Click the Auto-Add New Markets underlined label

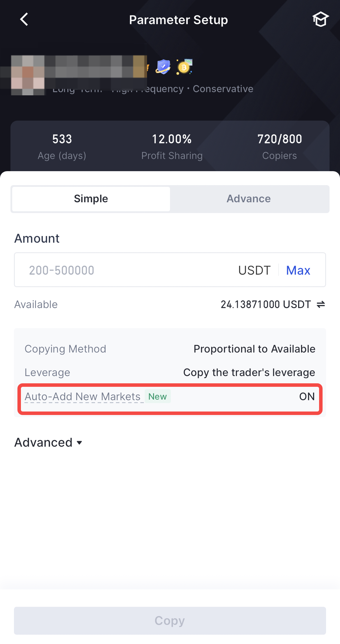point(83,397)
